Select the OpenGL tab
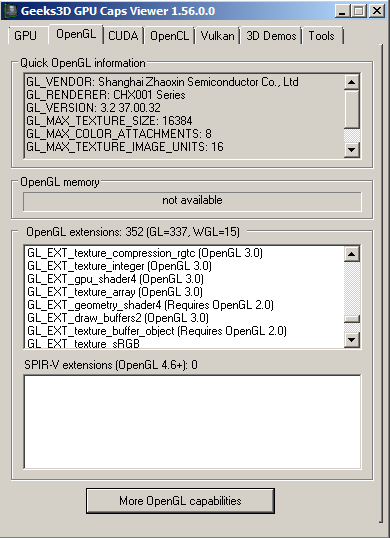Image resolution: width=390 pixels, height=538 pixels. coord(76,34)
